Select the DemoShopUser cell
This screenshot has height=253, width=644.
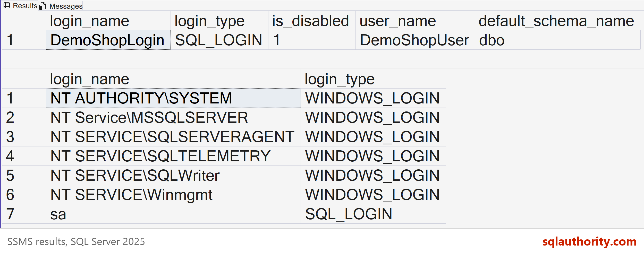(415, 40)
